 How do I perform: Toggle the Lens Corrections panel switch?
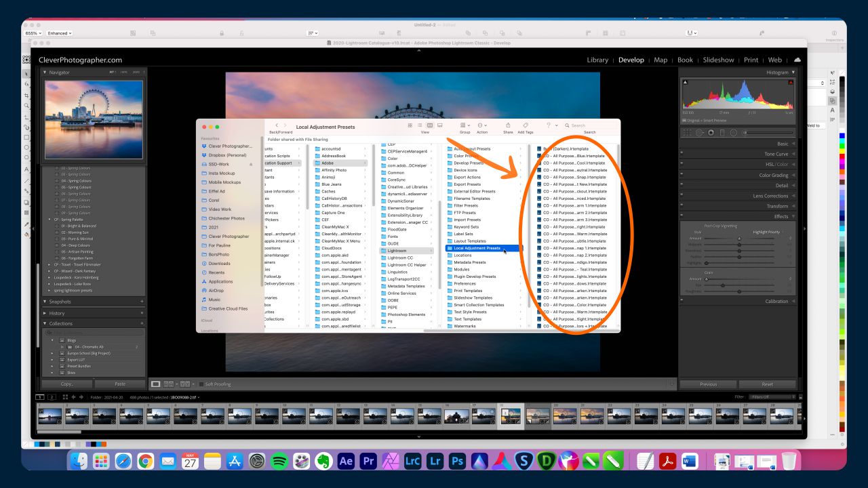point(682,196)
